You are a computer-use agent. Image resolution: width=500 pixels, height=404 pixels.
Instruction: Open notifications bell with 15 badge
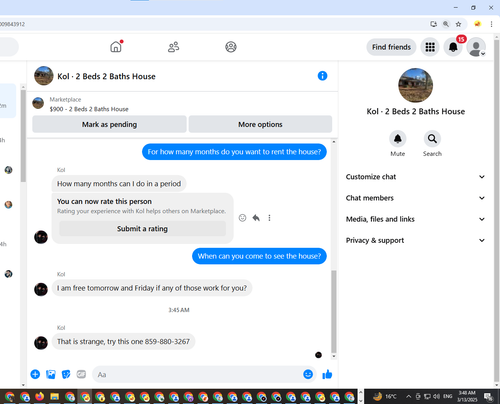click(x=453, y=47)
